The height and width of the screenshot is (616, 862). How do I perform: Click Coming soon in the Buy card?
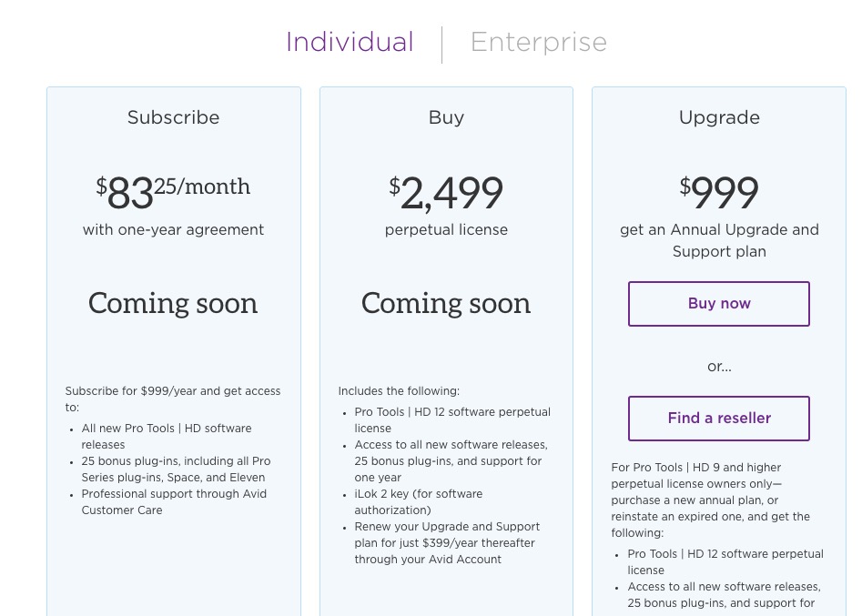[446, 303]
